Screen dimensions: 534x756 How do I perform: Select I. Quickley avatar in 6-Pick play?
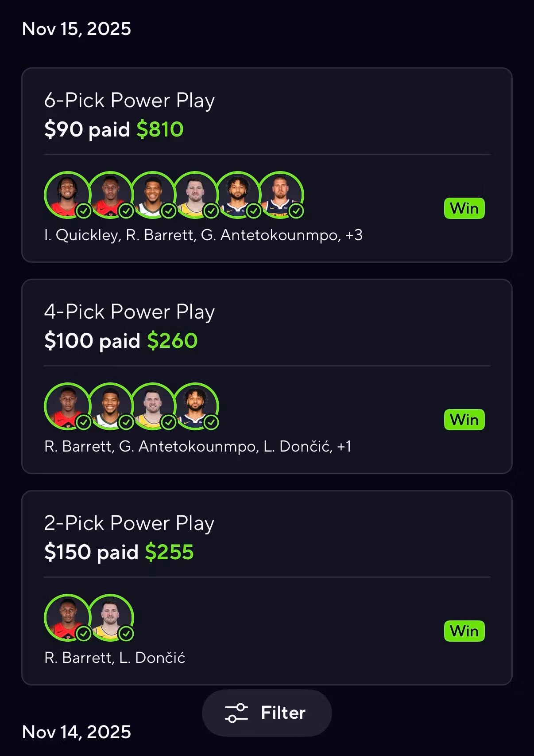click(x=67, y=195)
